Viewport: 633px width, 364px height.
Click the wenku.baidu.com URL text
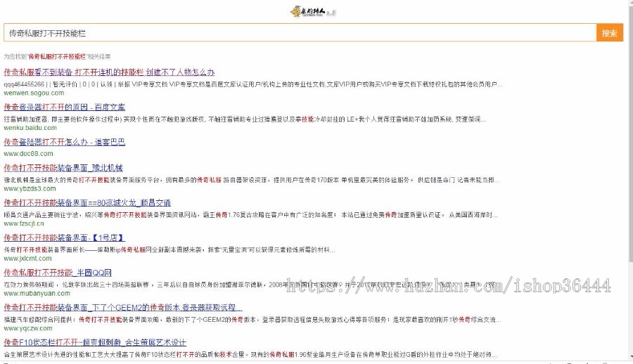(x=30, y=127)
